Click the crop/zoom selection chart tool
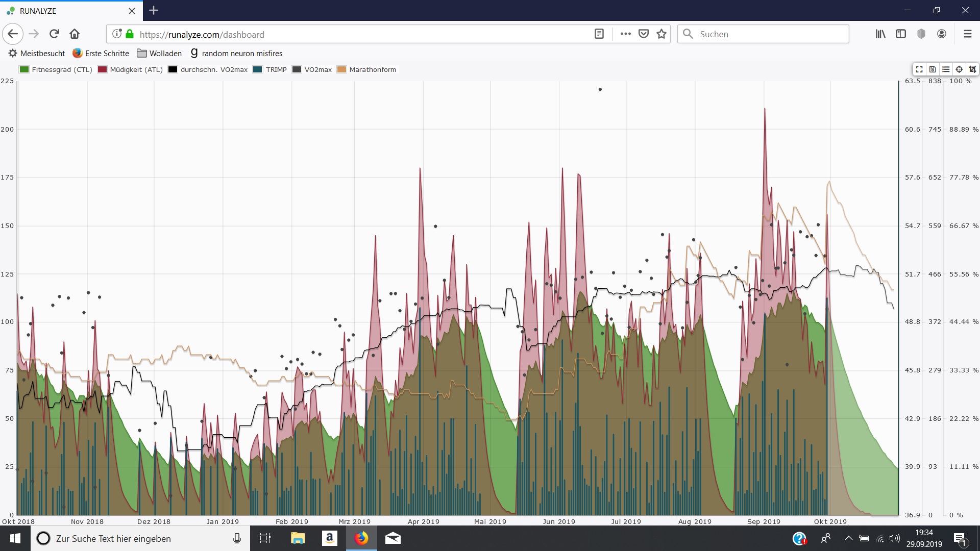Image resolution: width=980 pixels, height=551 pixels. pos(972,69)
